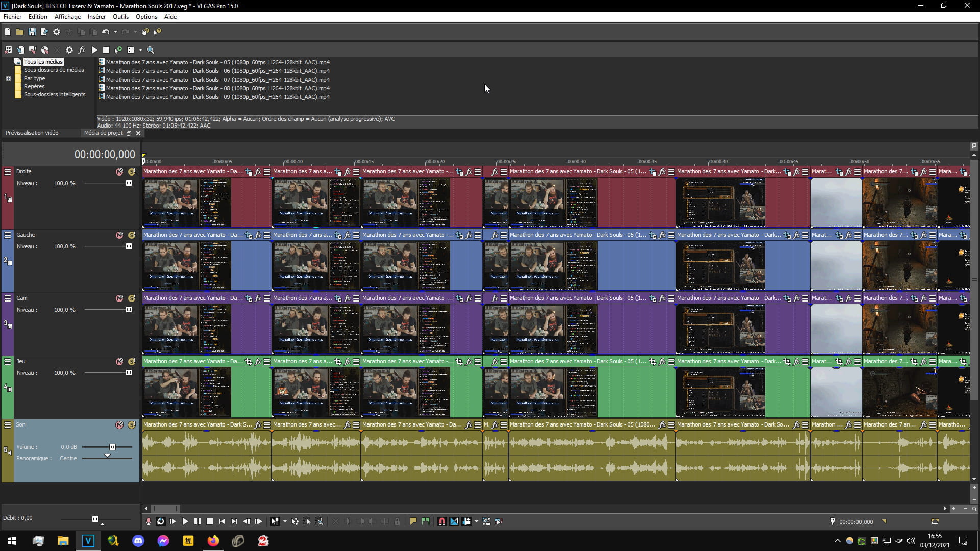
Task: Mute the Son audio track
Action: point(119,425)
